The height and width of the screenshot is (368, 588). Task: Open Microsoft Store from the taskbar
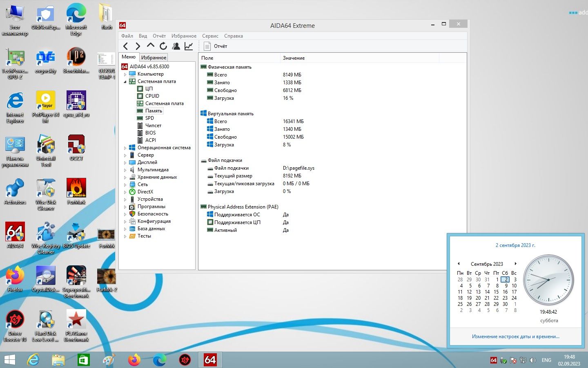84,360
